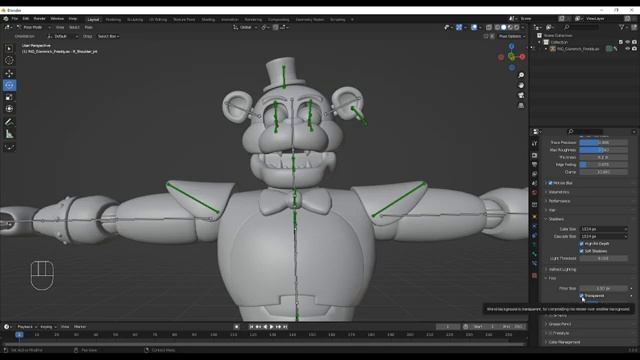Open the File menu
The width and height of the screenshot is (640, 360).
pyautogui.click(x=15, y=19)
